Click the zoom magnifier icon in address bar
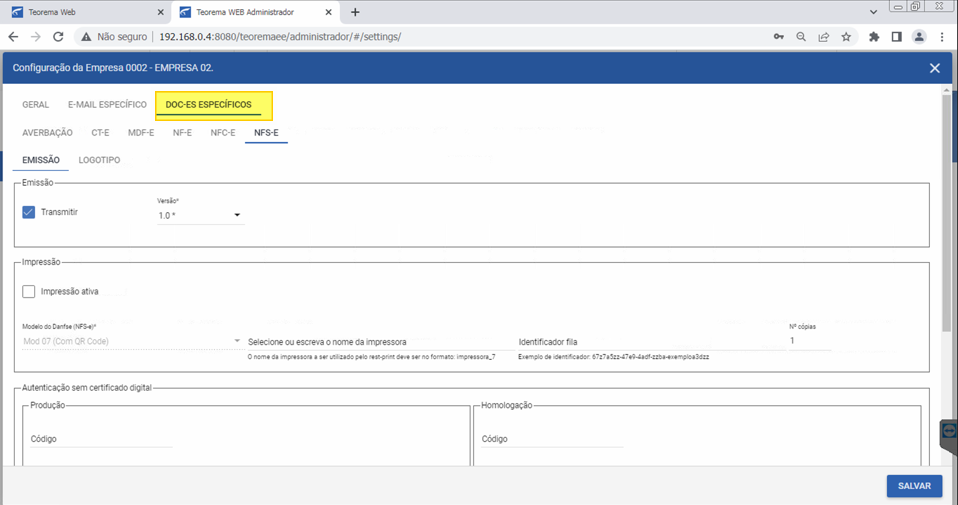The image size is (958, 505). [x=801, y=37]
